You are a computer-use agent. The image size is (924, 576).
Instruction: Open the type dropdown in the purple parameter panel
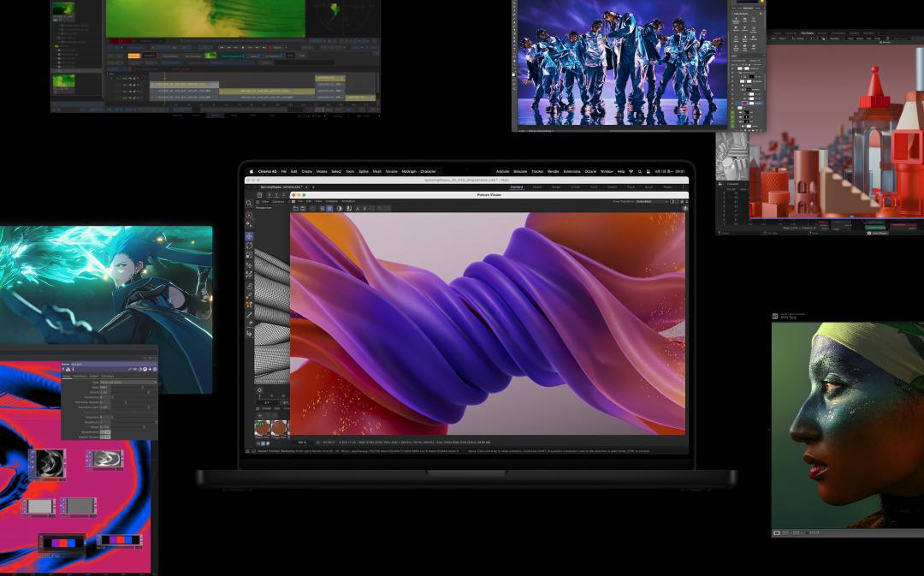(x=128, y=382)
